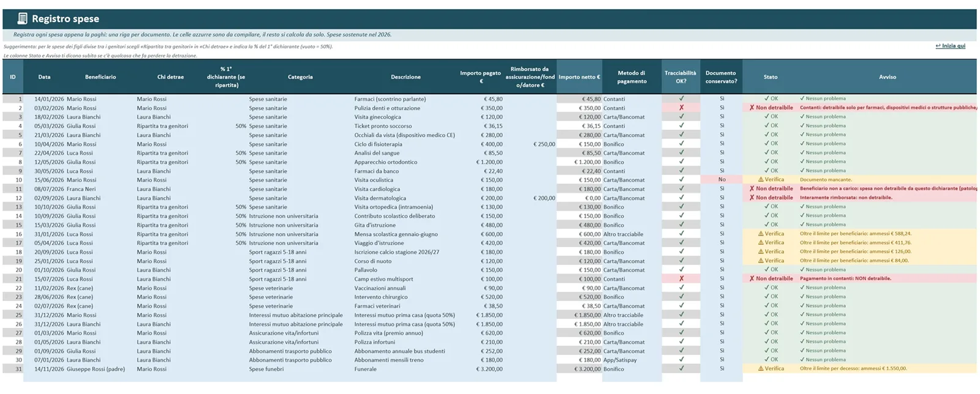Click the 'Verifica' warning status in row 10
This screenshot has height=394, width=980.
[771, 180]
